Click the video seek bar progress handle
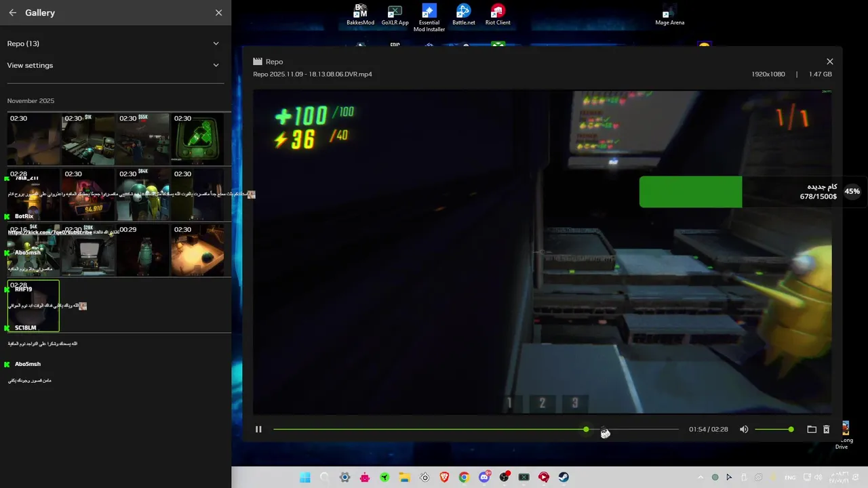 pos(586,429)
